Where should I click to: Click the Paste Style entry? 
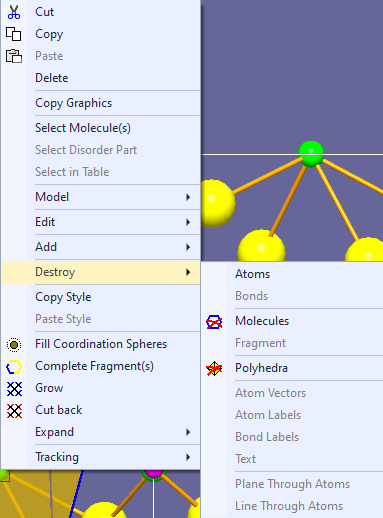coord(101,319)
